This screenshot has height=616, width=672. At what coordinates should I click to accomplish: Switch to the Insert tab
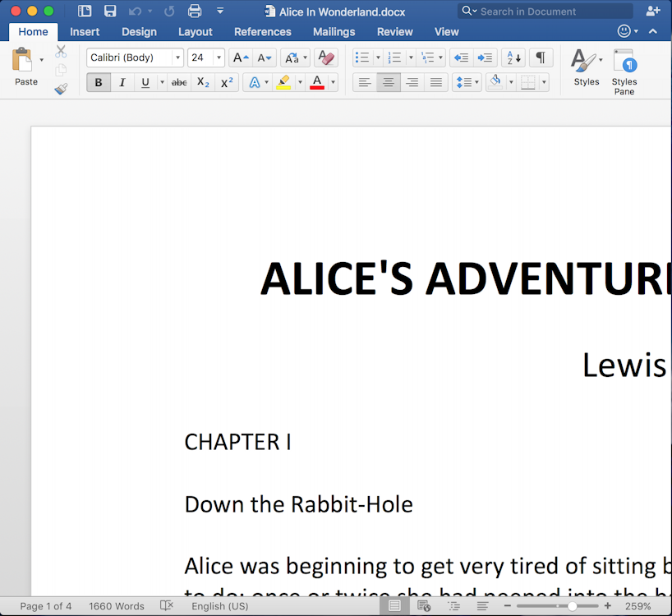[85, 31]
